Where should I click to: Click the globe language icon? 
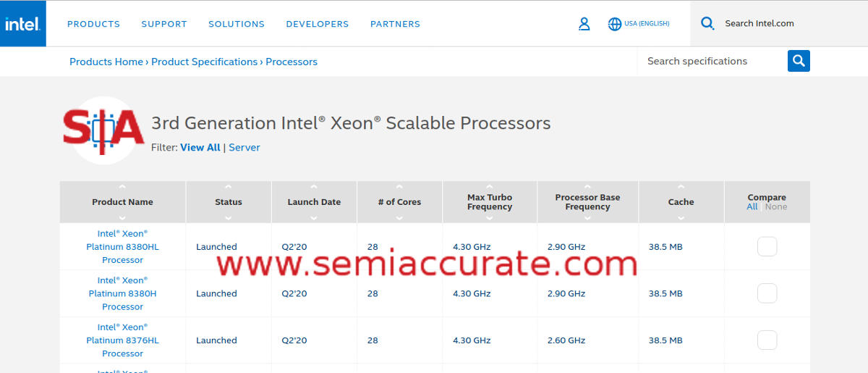[615, 24]
